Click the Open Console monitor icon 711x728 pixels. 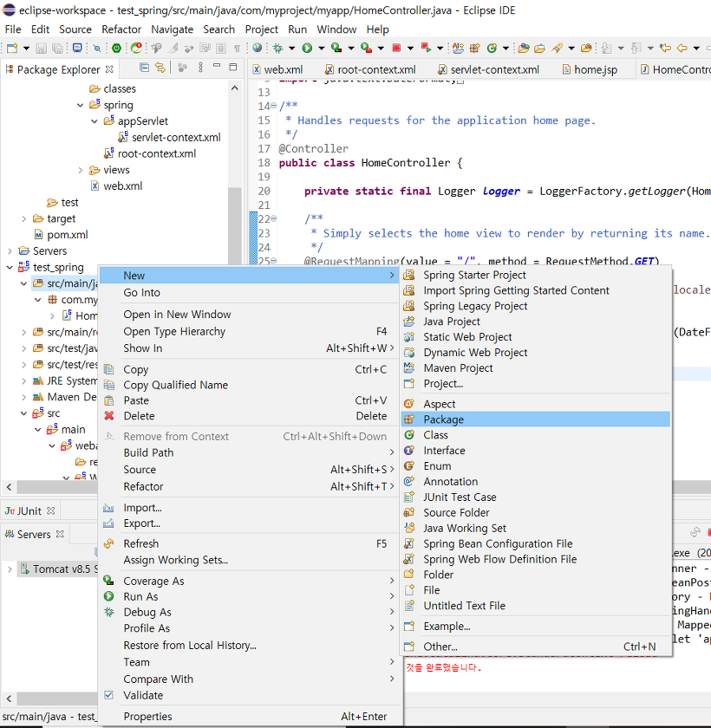77,48
